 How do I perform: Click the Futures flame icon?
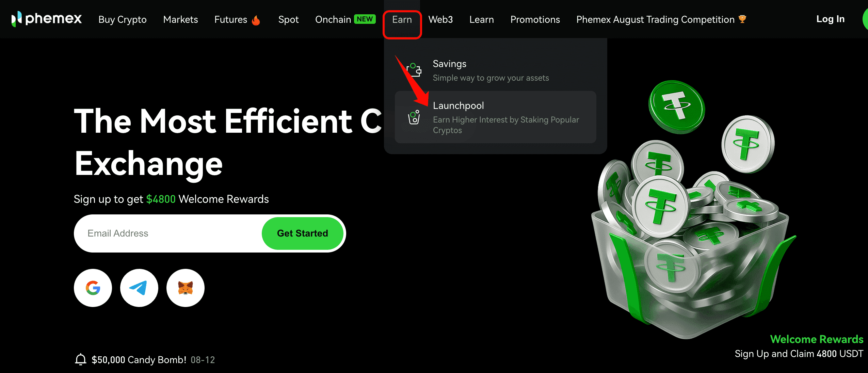(256, 20)
